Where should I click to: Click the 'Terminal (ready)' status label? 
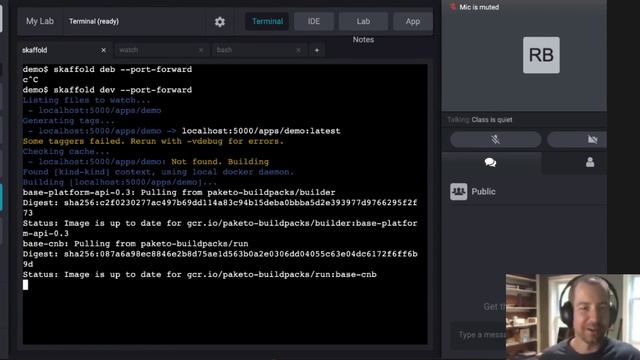93,21
